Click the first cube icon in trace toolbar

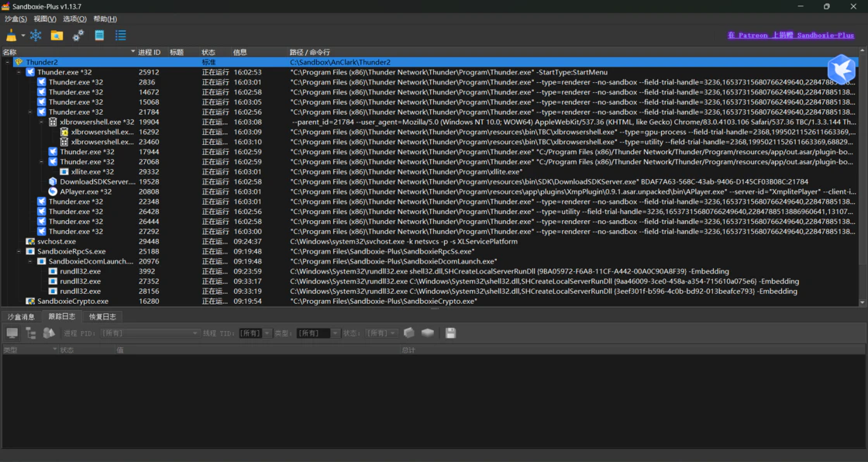[409, 333]
